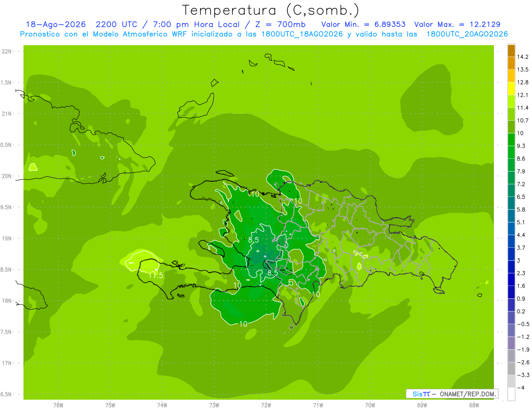
Task: Select the '1800UTC_20AGO2026' valid-until text
Action: click(x=467, y=34)
